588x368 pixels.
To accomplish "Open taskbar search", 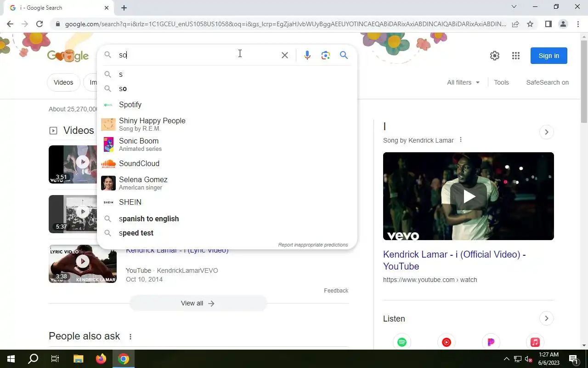I will click(33, 359).
